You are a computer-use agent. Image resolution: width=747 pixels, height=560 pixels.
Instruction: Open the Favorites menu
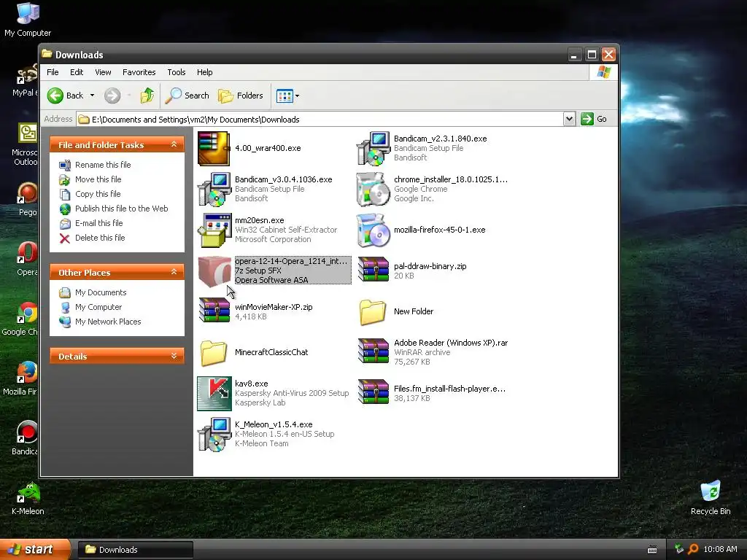pos(139,72)
